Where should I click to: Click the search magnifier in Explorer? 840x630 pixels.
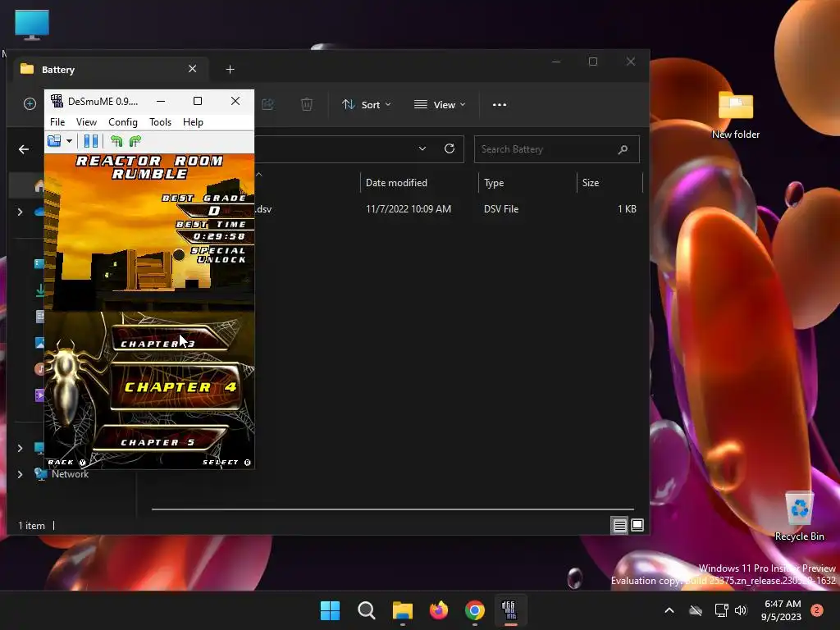[x=623, y=149]
